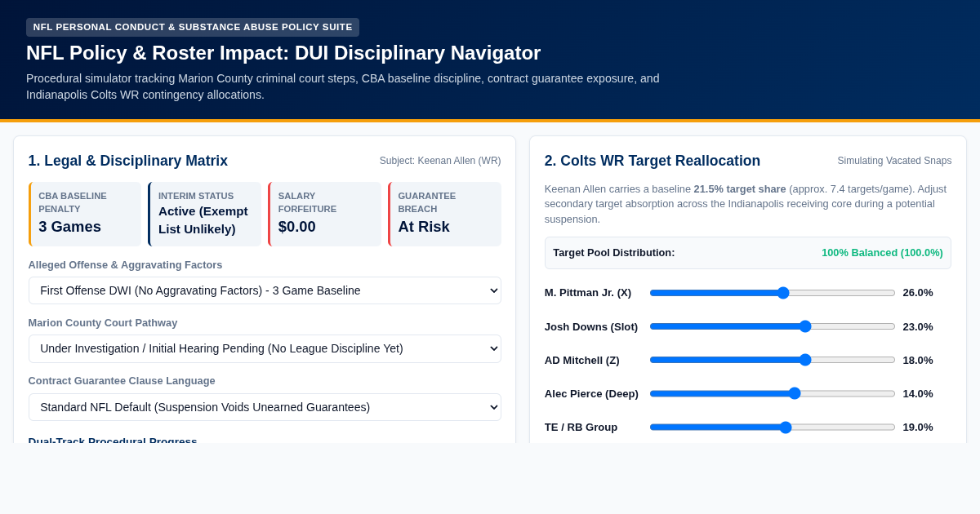Click the Simulating Vacated Snaps label
This screenshot has width=980, height=514.
[894, 161]
